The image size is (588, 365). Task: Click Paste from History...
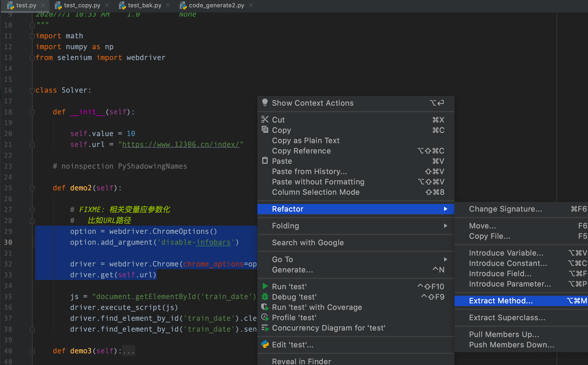(x=356, y=171)
